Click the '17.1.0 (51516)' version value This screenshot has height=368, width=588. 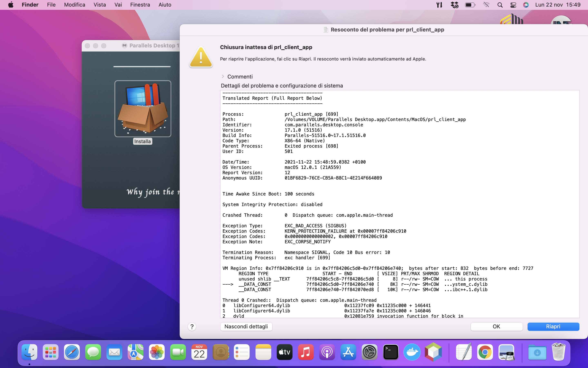pos(303,130)
